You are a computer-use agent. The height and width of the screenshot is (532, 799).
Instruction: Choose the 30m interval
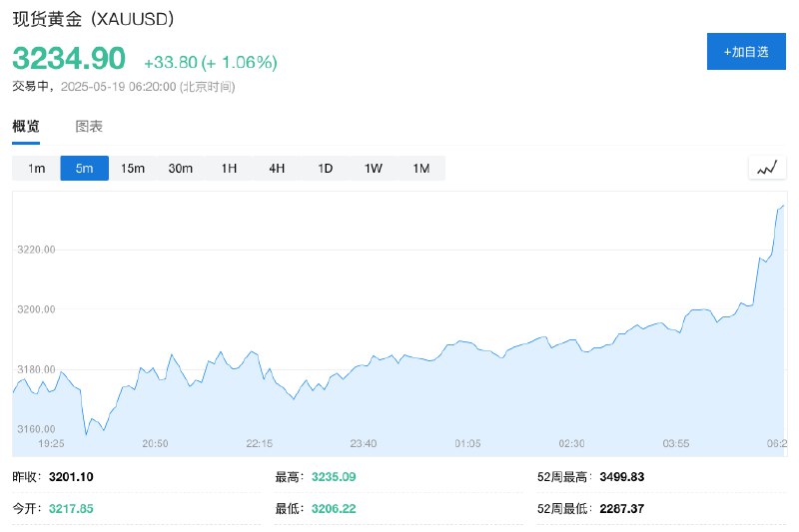[181, 168]
